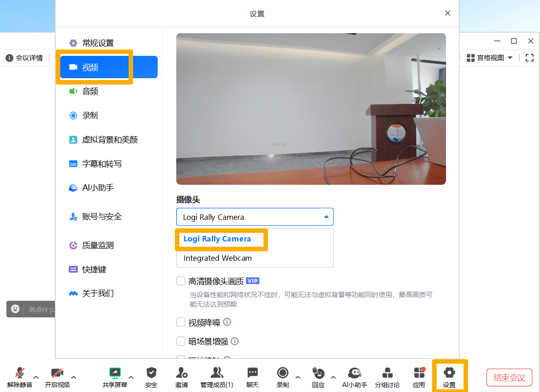Screen dimensions: 540x392
Task: Click the info icon beside 视频降噪
Action: 227,322
